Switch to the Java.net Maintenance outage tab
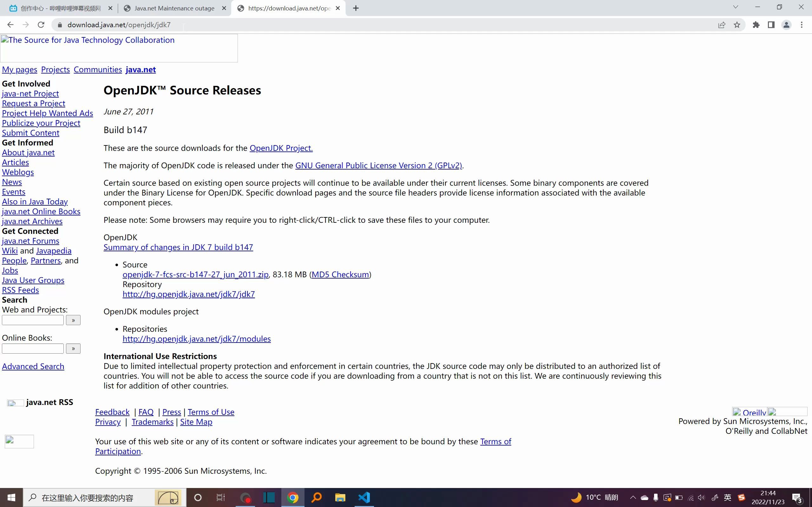This screenshot has width=812, height=507. click(174, 8)
